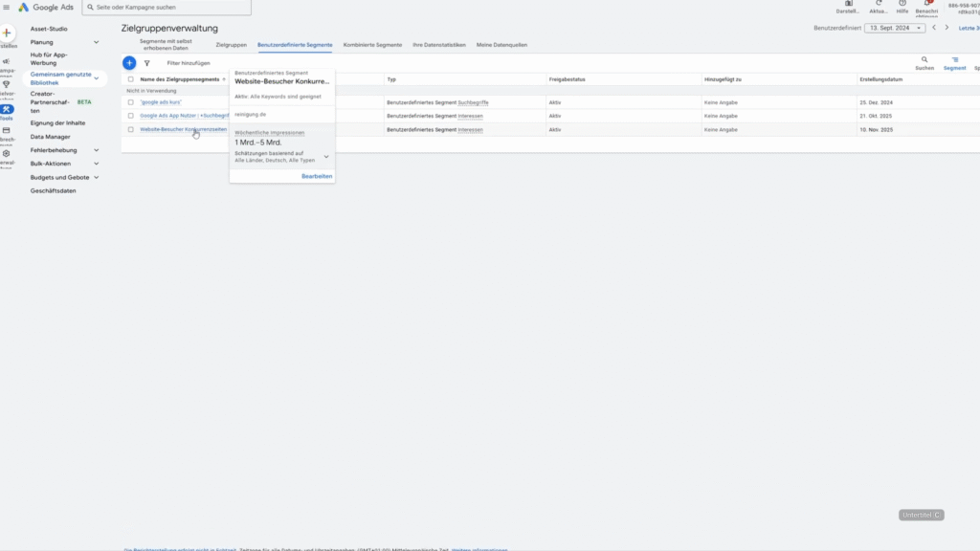Screen dimensions: 980x551
Task: Click the 25. Dez. 2024 date cell
Action: click(x=877, y=102)
